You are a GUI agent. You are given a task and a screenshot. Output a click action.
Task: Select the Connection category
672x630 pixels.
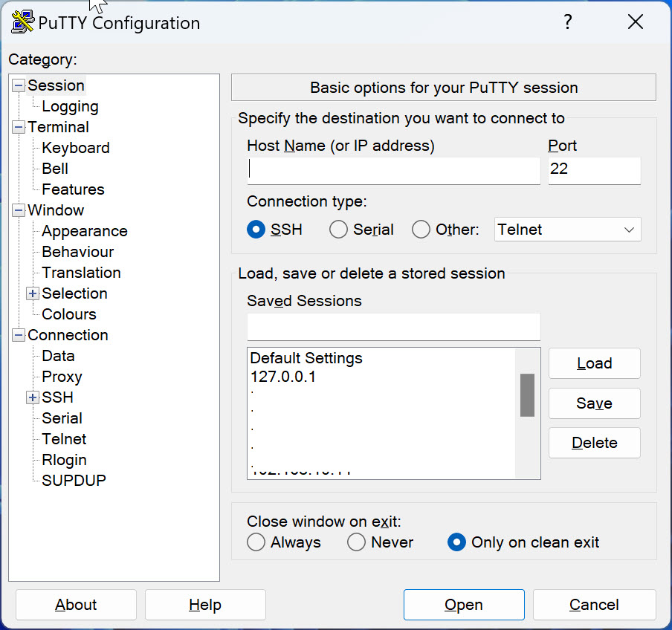tap(68, 335)
